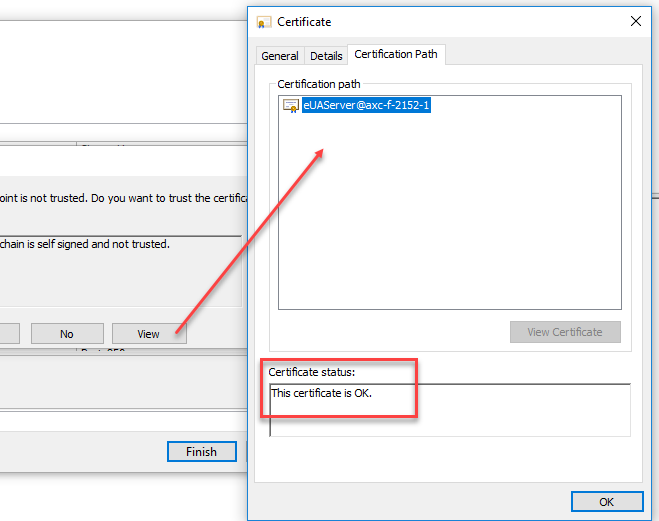Screen dimensions: 659x521
Task: Open the Details tab
Action: [326, 56]
